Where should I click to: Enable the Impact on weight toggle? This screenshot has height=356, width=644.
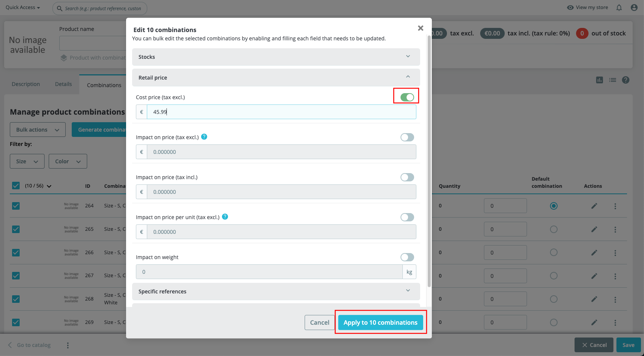tap(407, 257)
